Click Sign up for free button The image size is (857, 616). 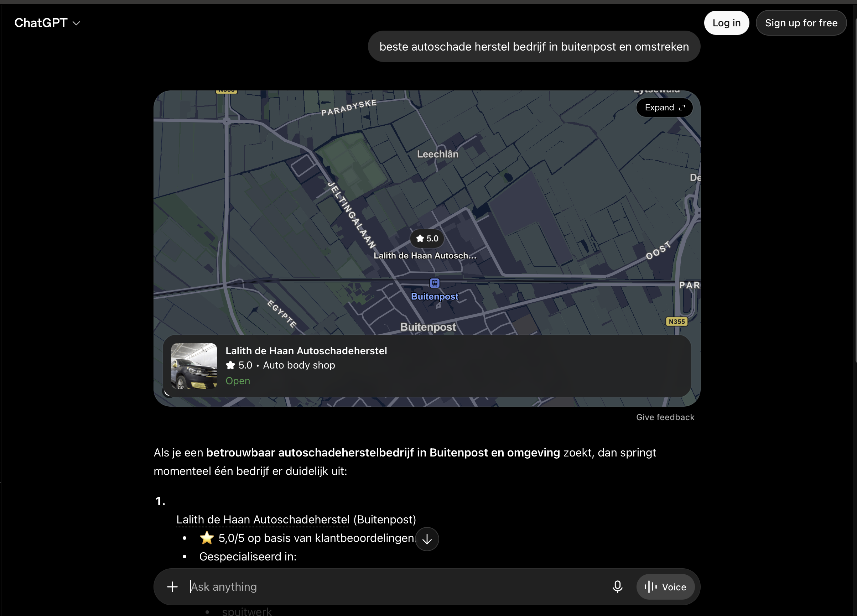click(x=801, y=23)
